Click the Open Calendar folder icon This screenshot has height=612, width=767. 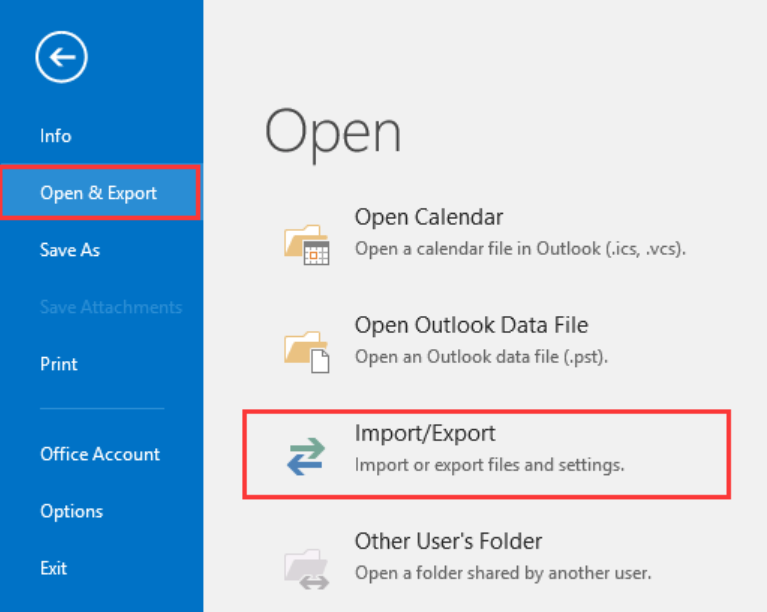pos(307,244)
